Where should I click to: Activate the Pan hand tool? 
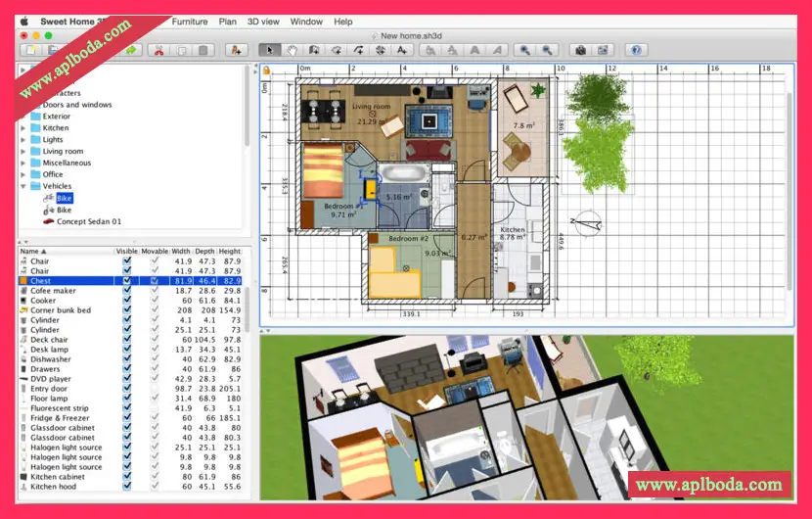pyautogui.click(x=291, y=49)
